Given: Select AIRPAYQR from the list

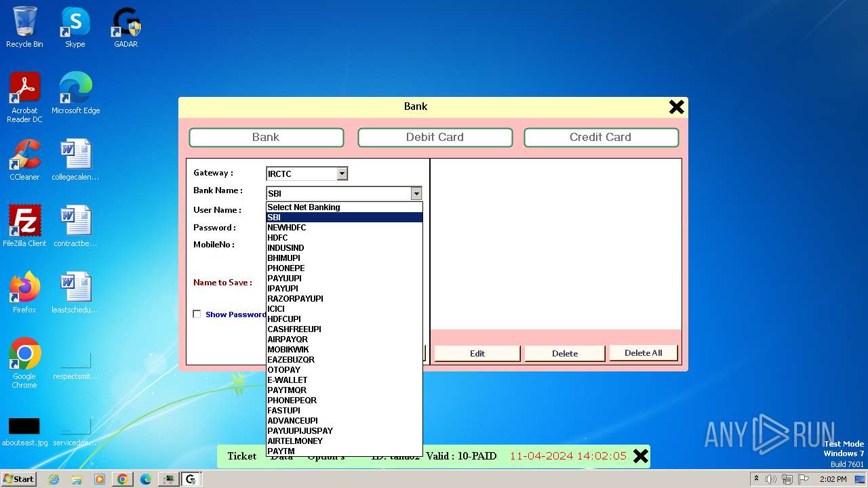Looking at the screenshot, I should click(344, 340).
